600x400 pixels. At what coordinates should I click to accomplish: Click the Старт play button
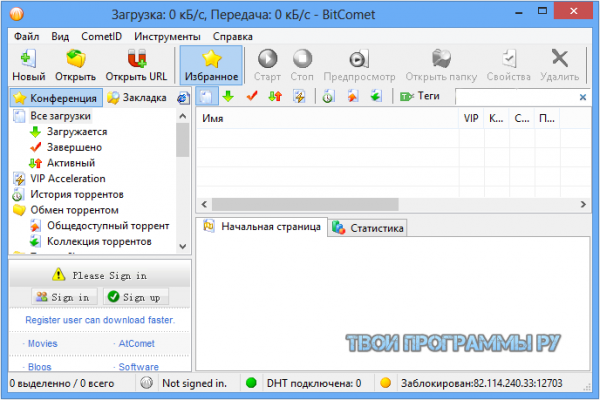267,59
